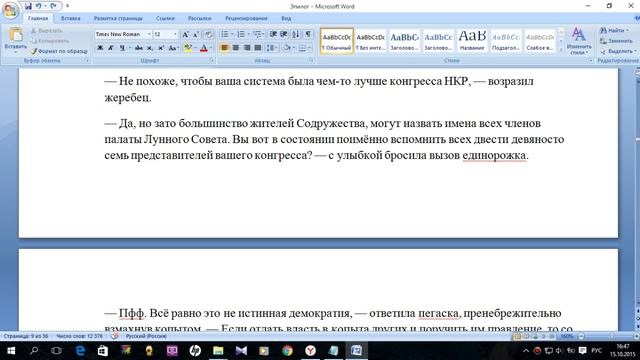Open Рецензирование ribbon tab
640x360 pixels.
(x=246, y=18)
